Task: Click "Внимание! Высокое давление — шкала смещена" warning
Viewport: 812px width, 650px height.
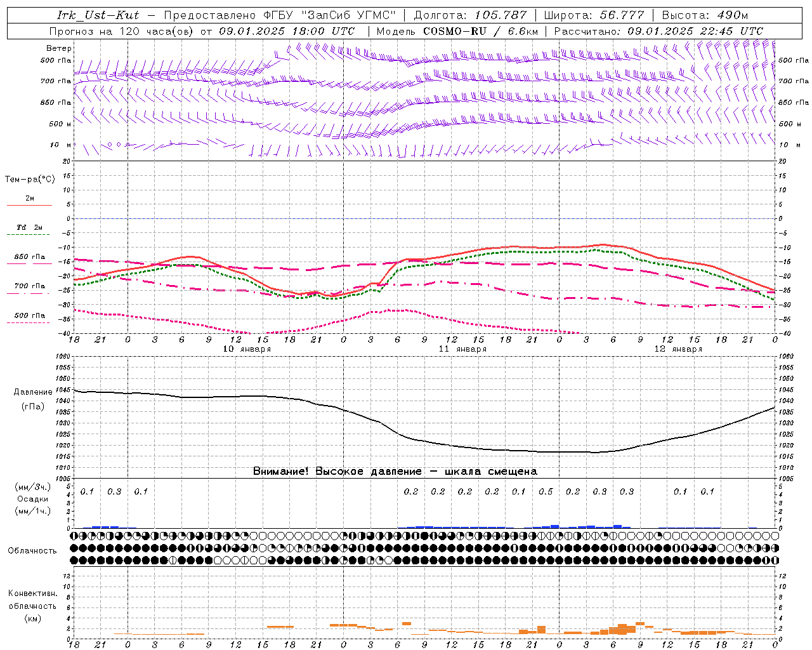Action: (395, 472)
